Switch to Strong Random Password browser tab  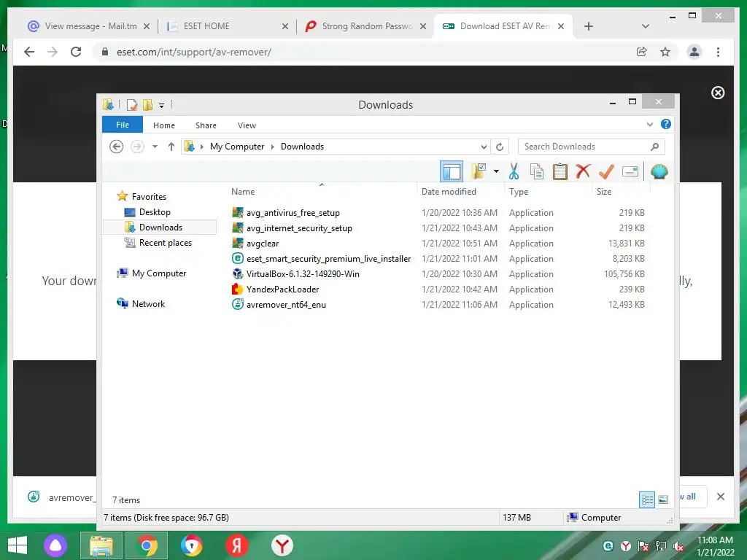pyautogui.click(x=365, y=26)
